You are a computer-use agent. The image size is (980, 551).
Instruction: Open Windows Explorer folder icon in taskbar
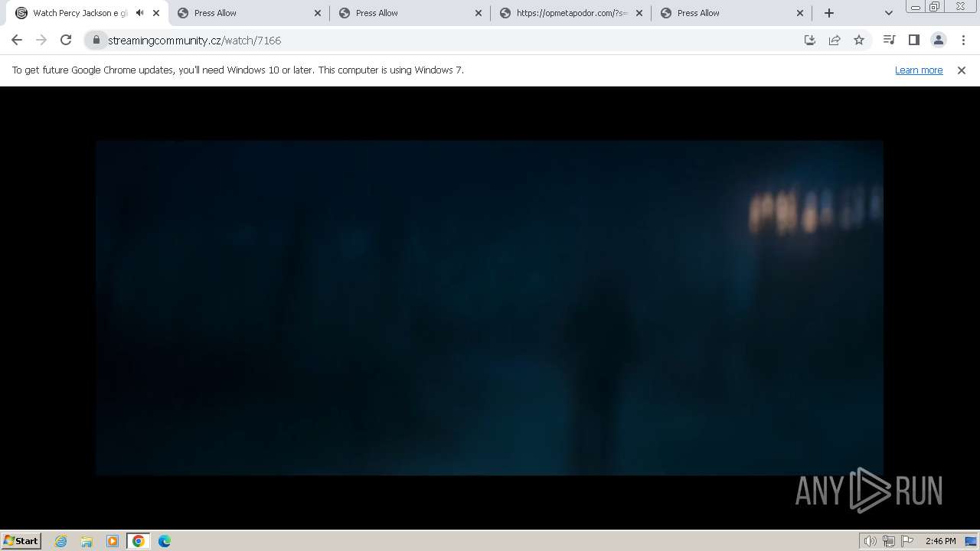pos(87,541)
